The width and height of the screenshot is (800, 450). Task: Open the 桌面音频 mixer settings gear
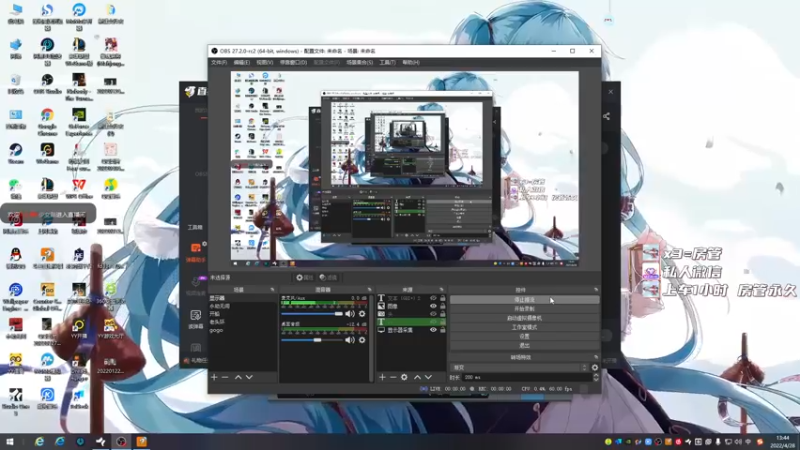click(362, 340)
